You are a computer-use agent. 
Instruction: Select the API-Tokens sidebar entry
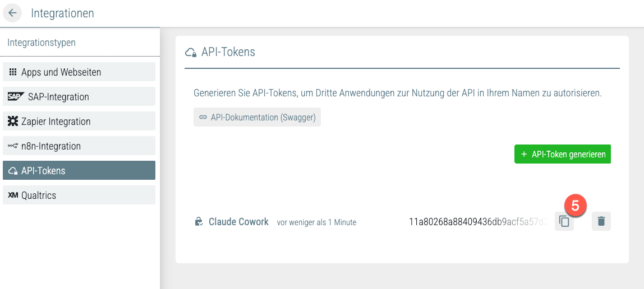(x=79, y=170)
